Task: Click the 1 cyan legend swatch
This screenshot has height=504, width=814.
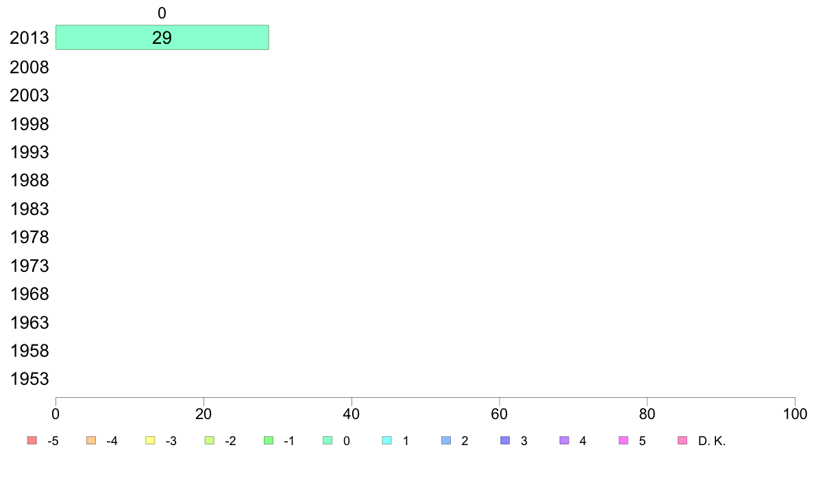Action: point(387,441)
